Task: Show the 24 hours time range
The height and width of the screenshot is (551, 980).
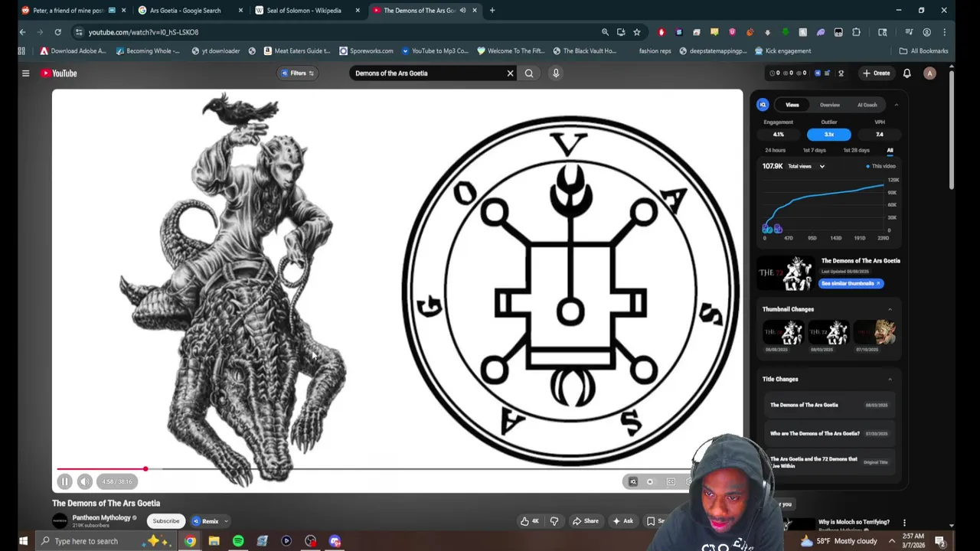Action: click(775, 151)
